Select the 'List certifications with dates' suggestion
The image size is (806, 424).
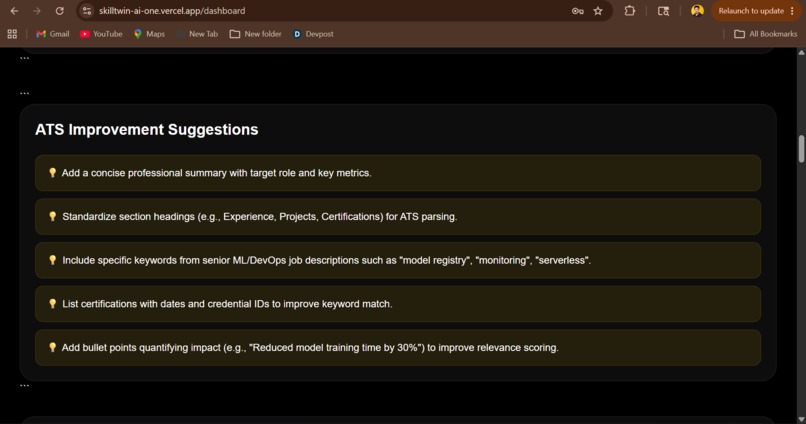tap(398, 304)
